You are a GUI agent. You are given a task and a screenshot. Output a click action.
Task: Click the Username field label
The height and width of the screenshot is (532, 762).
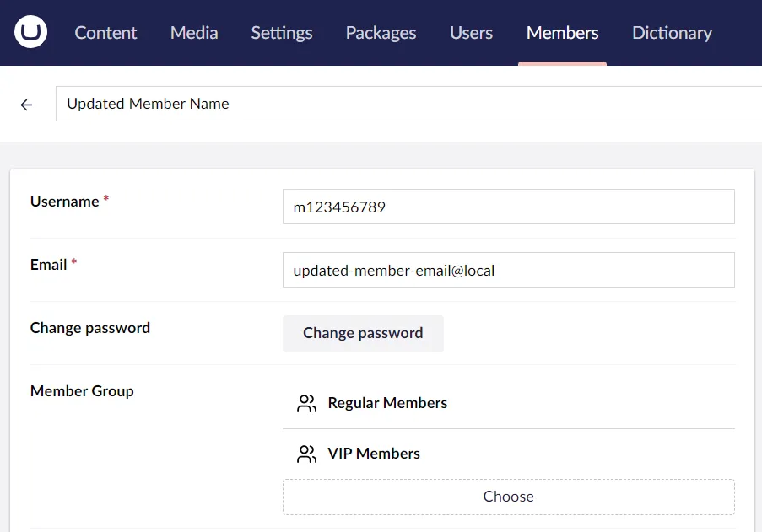[64, 202]
